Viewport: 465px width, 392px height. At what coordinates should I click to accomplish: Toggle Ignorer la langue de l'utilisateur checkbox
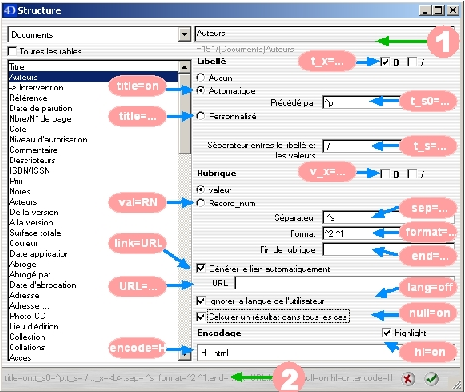point(201,301)
